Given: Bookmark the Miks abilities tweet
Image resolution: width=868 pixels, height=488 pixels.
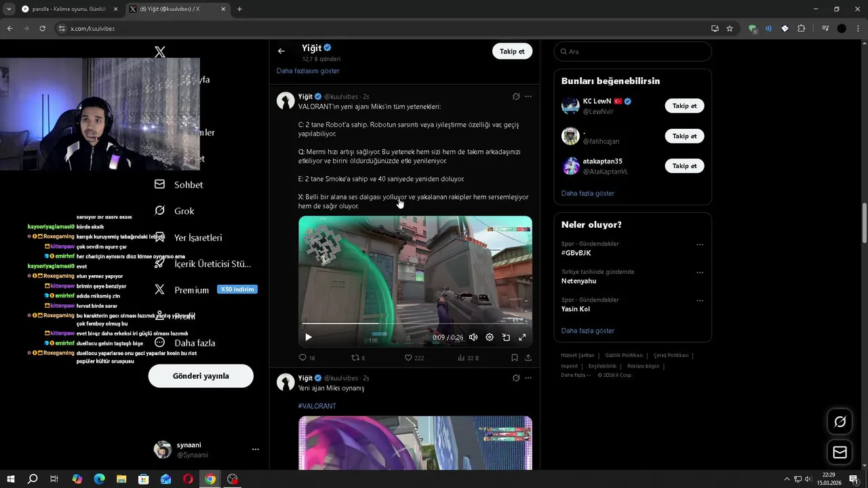Looking at the screenshot, I should click(x=515, y=358).
